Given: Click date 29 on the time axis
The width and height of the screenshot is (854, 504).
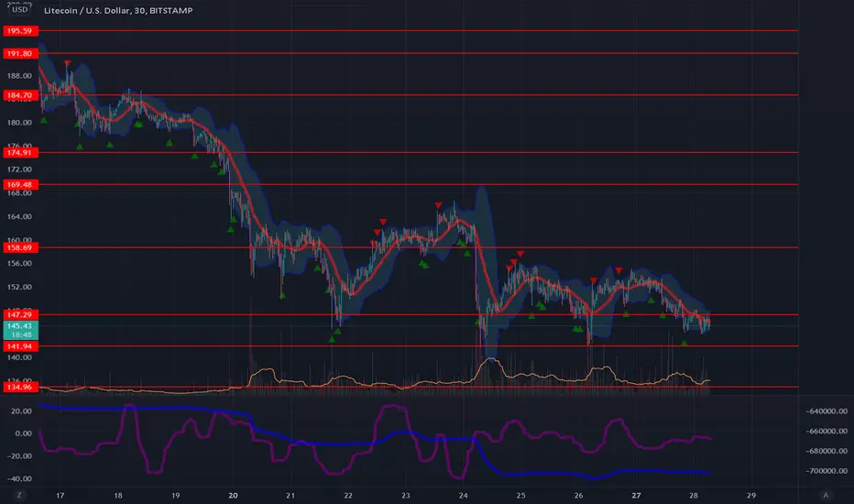Looking at the screenshot, I should [x=751, y=495].
